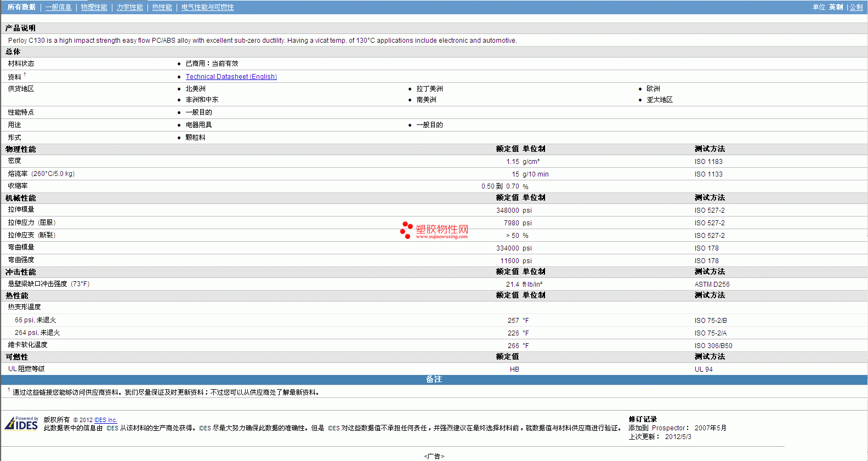
Task: Open the 一般信息 tab
Action: 58,7
